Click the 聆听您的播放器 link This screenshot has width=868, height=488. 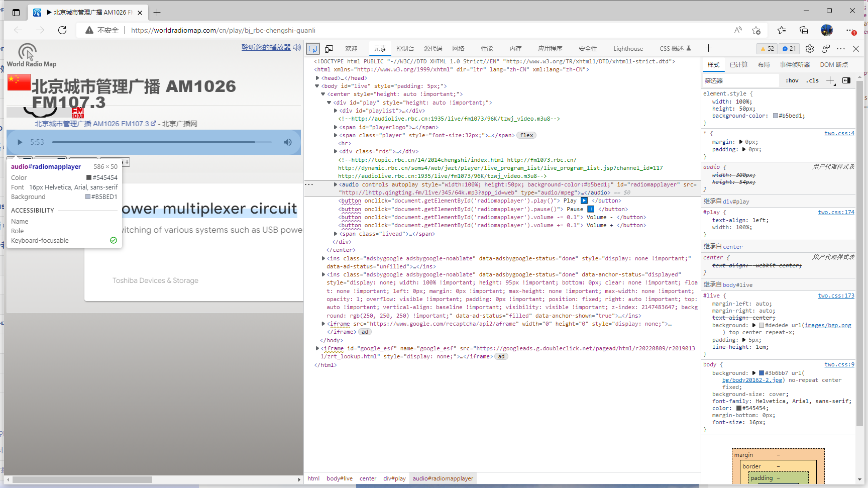pos(266,47)
